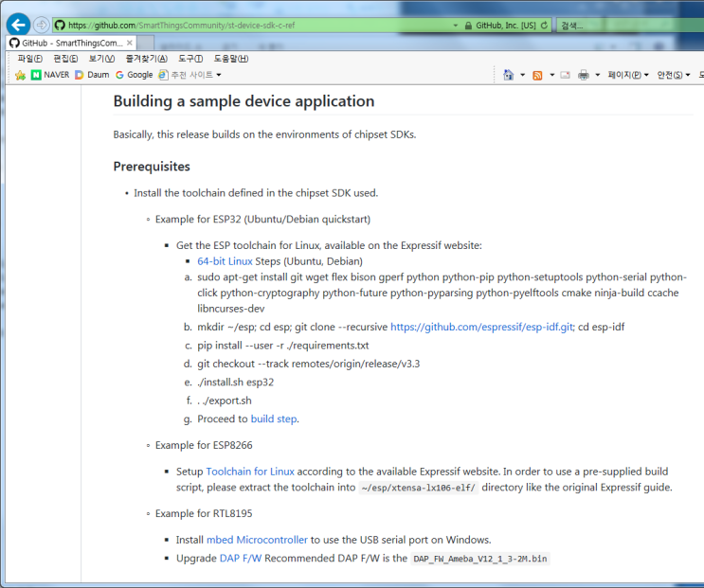
Task: Click the 'pip install --user -r ./requirements.txt' line
Action: [283, 346]
